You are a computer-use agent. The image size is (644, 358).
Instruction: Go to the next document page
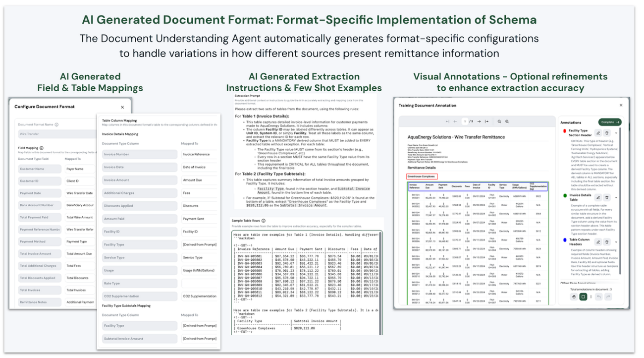479,121
